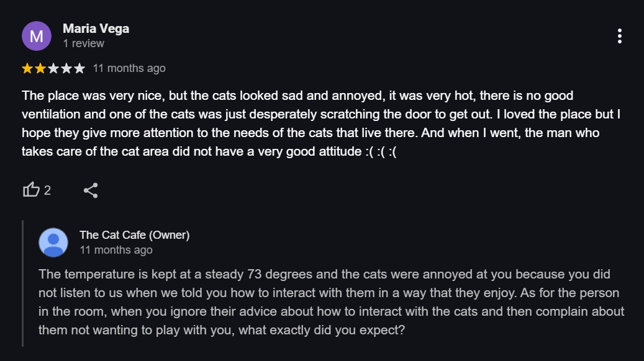The width and height of the screenshot is (644, 361).
Task: Open Maria Vega's reviewer profile name
Action: (x=96, y=29)
